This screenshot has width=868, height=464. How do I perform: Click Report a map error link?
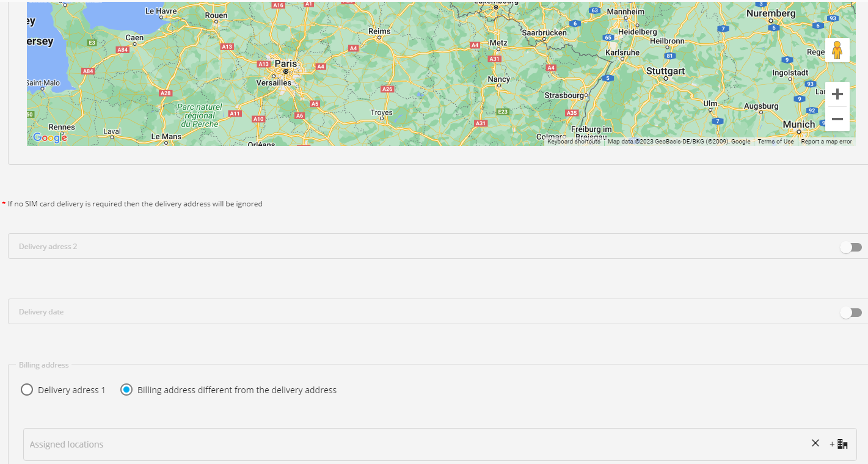click(826, 142)
